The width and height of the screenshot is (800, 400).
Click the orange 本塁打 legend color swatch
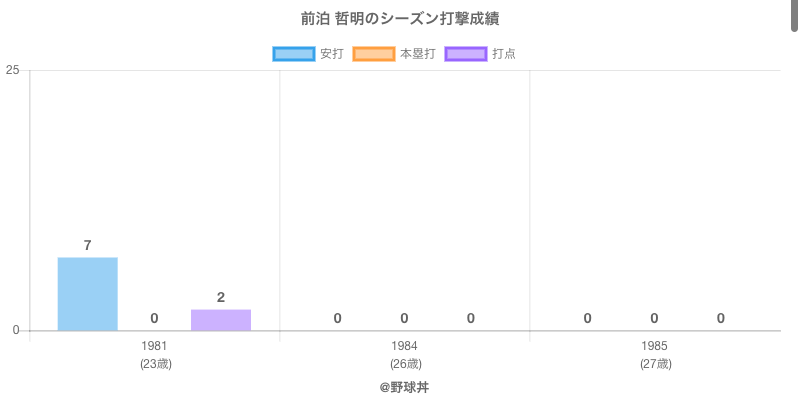[373, 54]
